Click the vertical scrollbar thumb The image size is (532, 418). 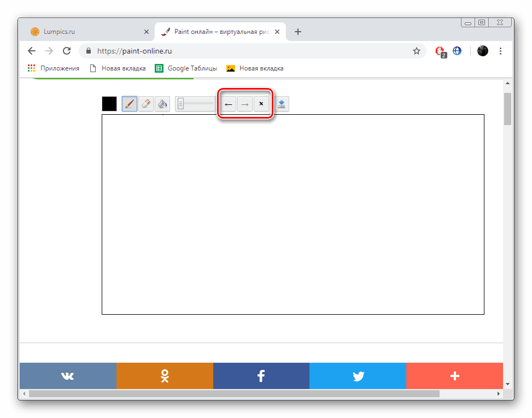507,109
